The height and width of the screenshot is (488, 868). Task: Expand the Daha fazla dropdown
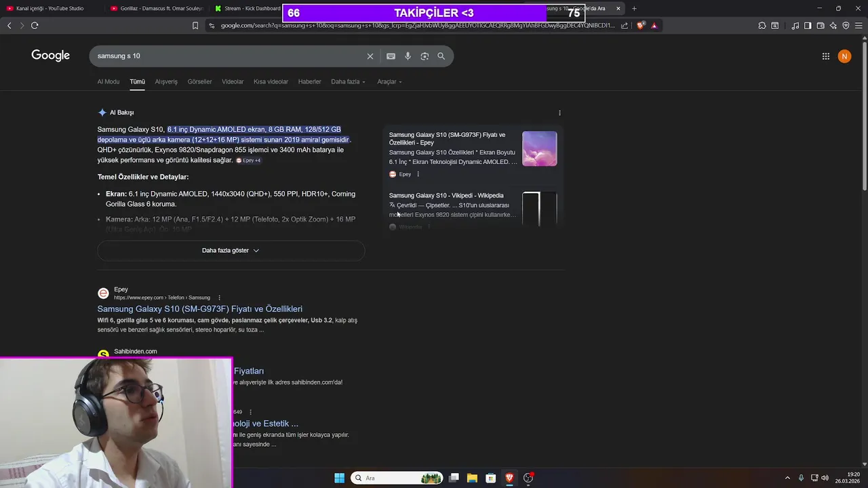click(348, 82)
